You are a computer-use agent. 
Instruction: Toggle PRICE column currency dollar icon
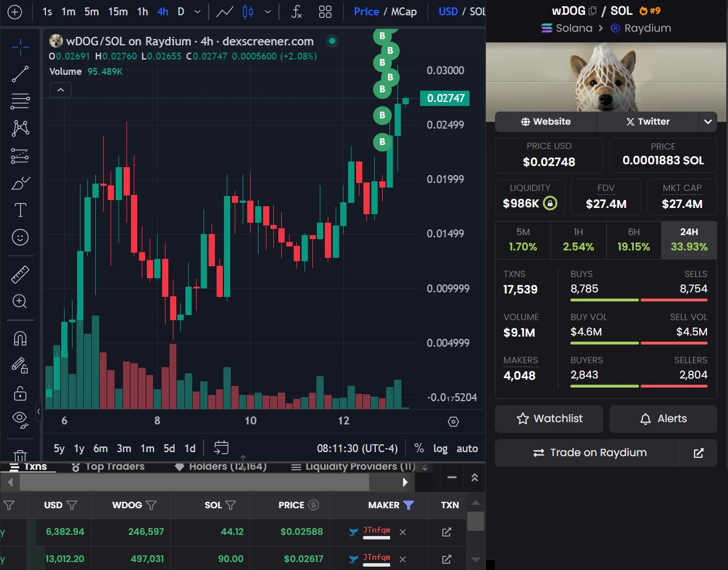(x=314, y=505)
